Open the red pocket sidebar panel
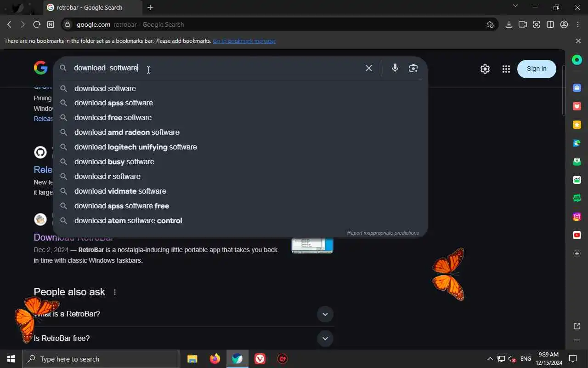The image size is (588, 368). click(577, 106)
